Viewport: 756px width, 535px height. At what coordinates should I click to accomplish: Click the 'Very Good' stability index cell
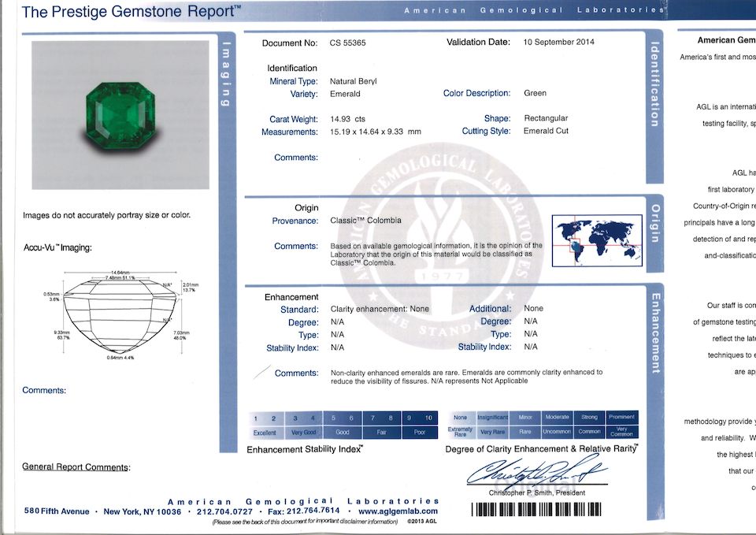point(303,433)
